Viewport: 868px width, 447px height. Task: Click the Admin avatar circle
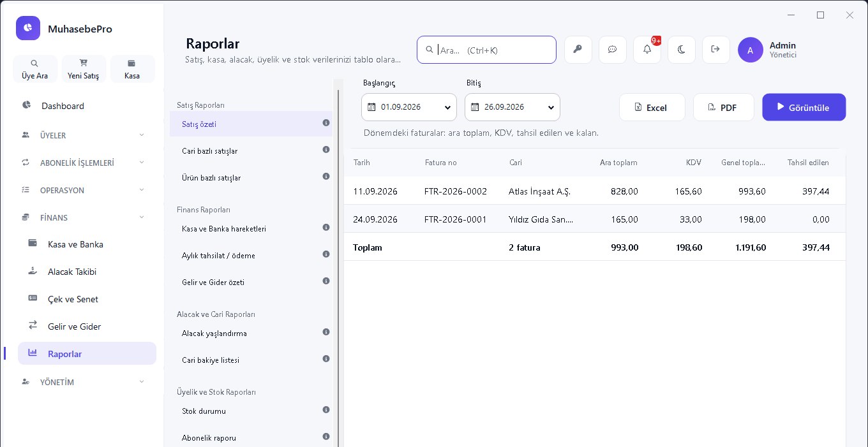pos(751,50)
